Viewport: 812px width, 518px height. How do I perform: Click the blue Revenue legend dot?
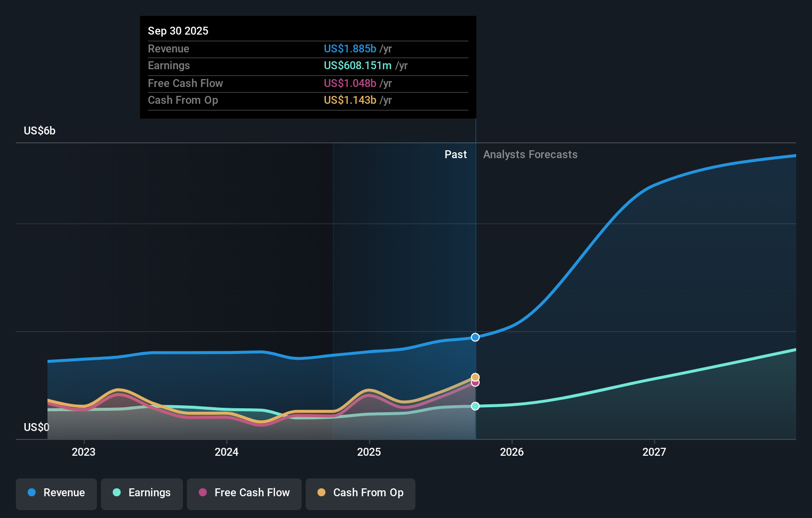32,492
